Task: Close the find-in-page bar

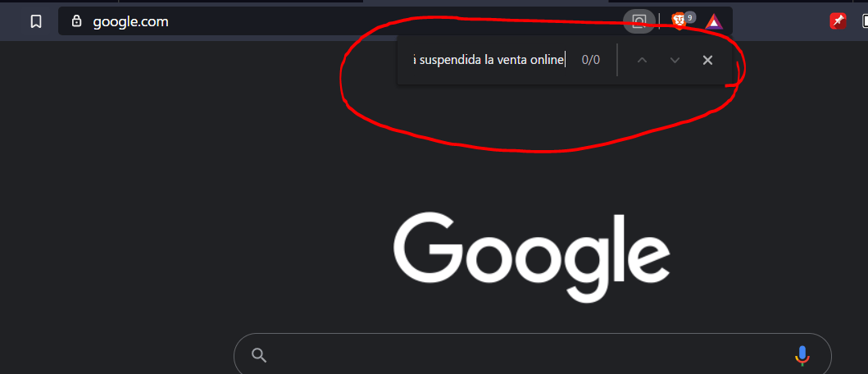Action: point(707,60)
